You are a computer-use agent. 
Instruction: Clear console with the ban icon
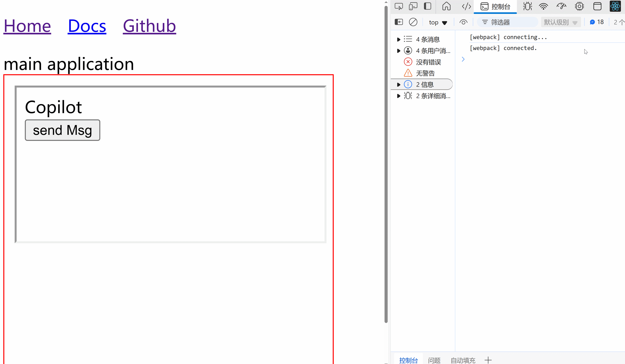tap(413, 22)
